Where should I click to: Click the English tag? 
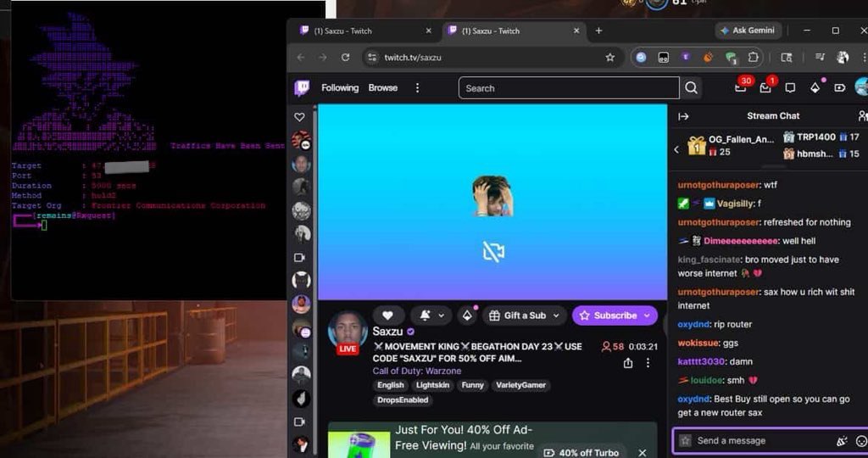click(390, 385)
